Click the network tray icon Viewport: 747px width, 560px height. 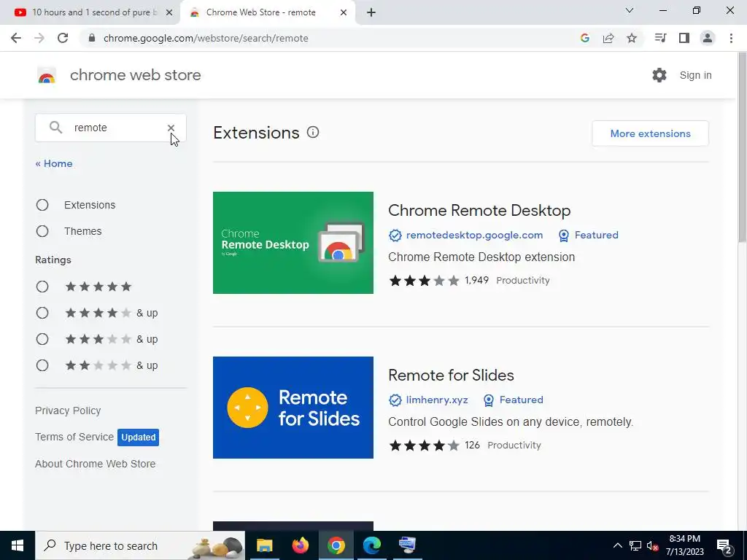coord(635,545)
